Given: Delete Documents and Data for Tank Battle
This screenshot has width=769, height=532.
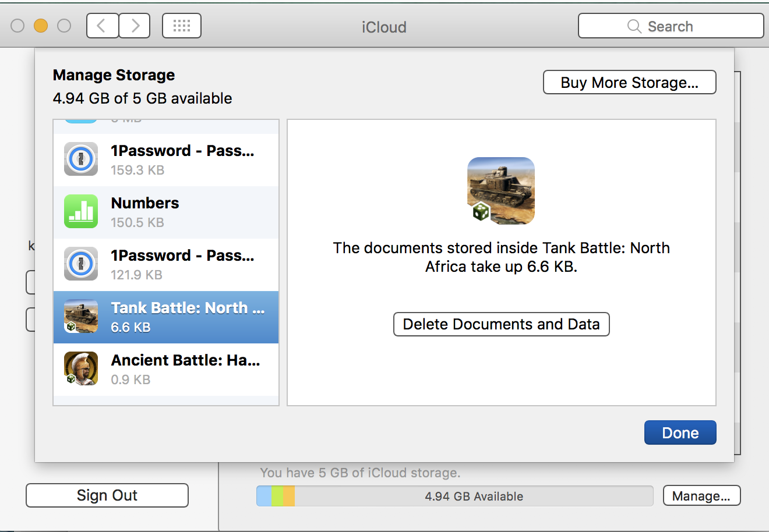Looking at the screenshot, I should point(502,324).
